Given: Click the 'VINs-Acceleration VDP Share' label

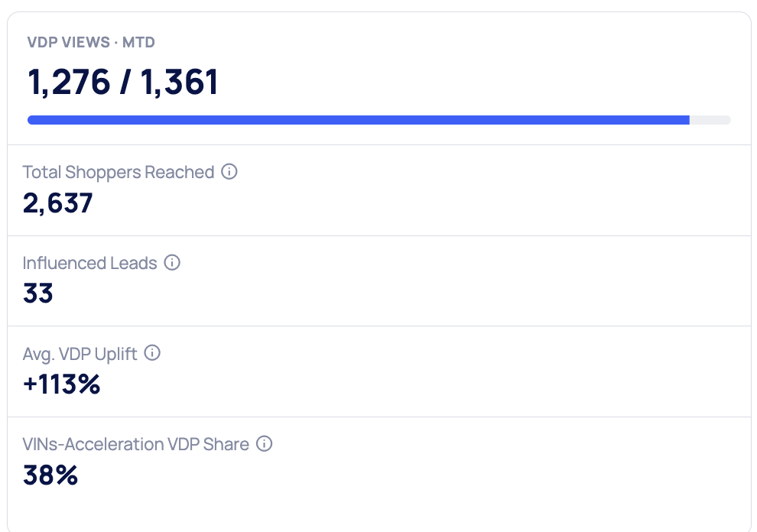Looking at the screenshot, I should coord(136,444).
